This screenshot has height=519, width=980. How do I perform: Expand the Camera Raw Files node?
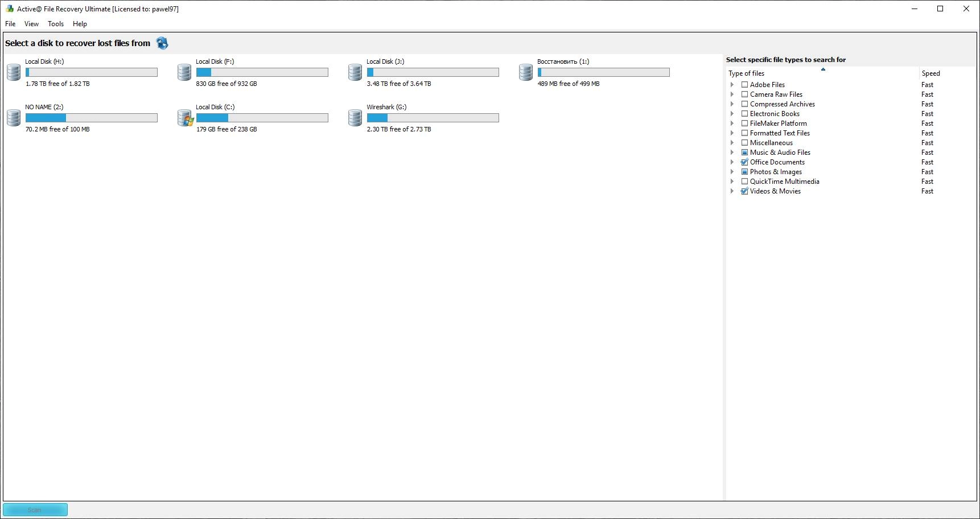(732, 94)
